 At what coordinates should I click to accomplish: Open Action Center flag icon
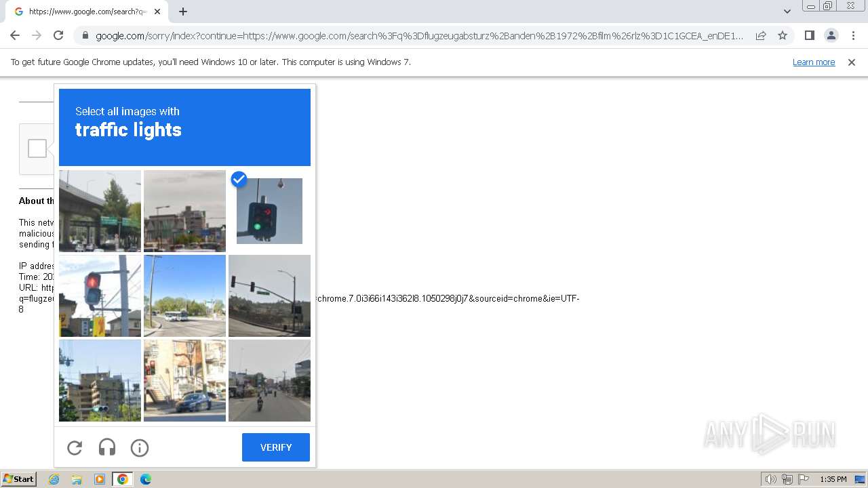click(x=804, y=479)
